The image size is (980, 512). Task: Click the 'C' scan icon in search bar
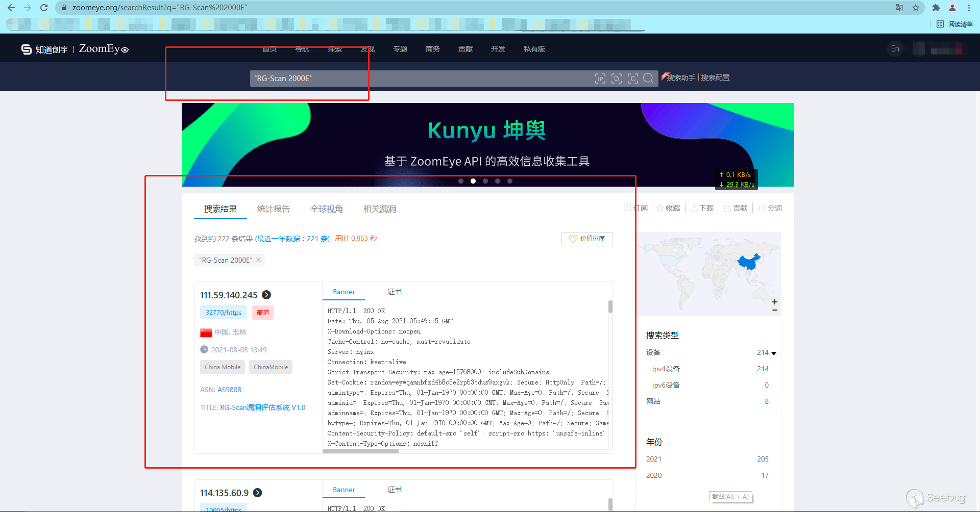click(x=633, y=79)
